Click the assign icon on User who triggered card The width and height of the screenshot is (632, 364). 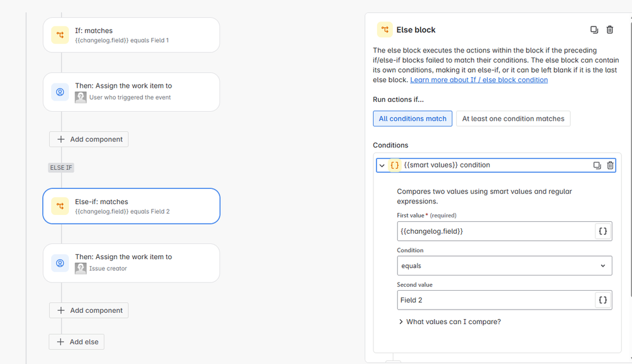[x=60, y=92]
